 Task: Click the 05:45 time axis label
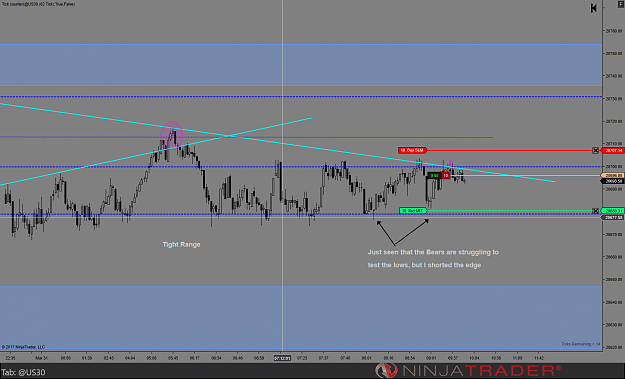(x=173, y=358)
